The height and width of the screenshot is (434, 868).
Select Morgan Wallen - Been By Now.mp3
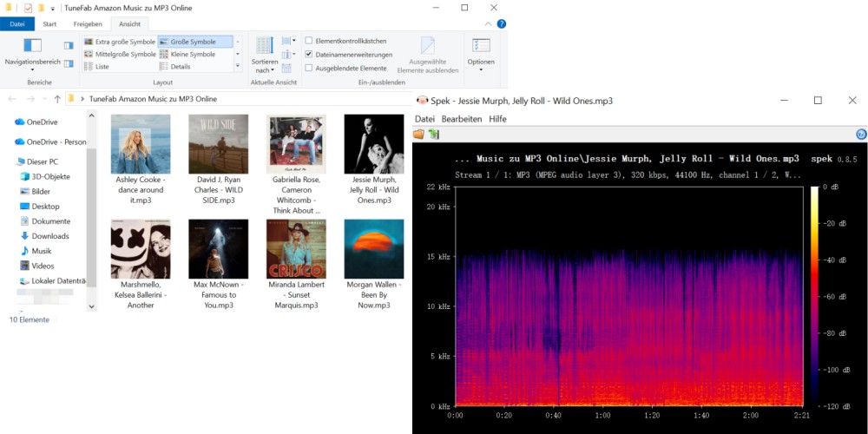(373, 265)
